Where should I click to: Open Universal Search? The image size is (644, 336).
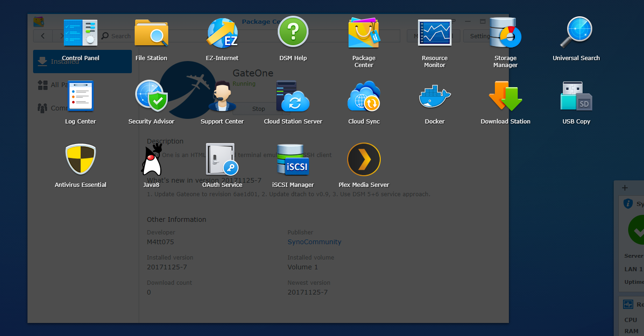pos(576,33)
